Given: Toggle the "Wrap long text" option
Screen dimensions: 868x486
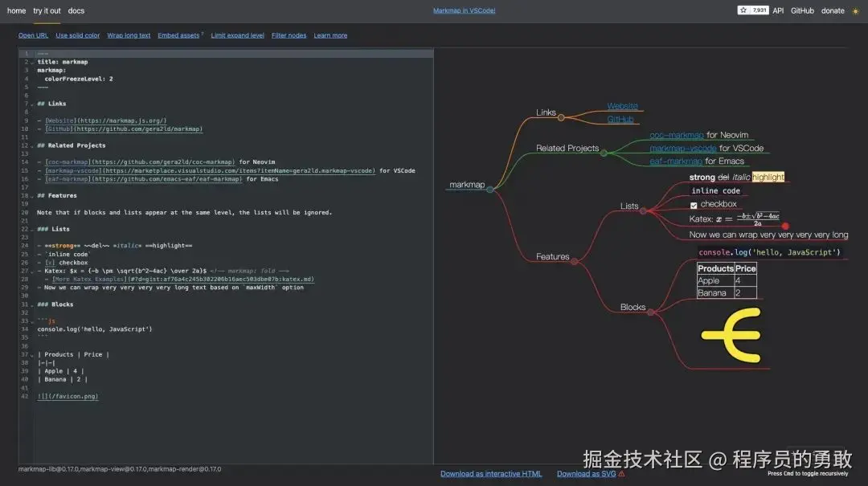Looking at the screenshot, I should (x=129, y=35).
